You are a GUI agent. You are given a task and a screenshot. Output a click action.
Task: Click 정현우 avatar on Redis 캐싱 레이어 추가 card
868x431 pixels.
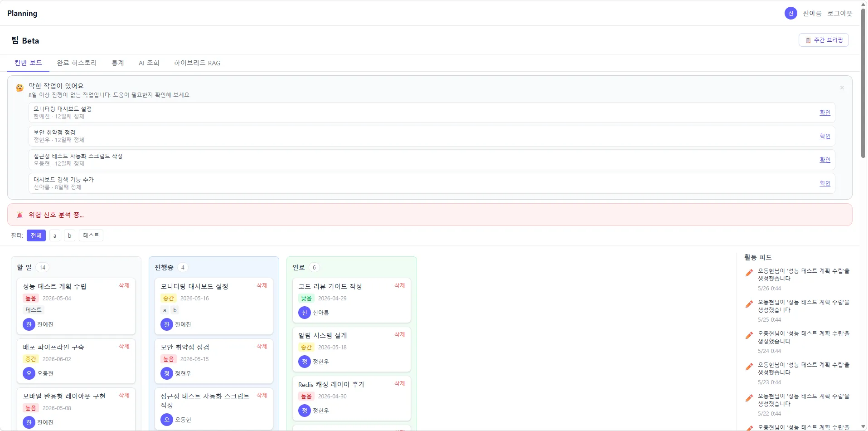tap(305, 411)
